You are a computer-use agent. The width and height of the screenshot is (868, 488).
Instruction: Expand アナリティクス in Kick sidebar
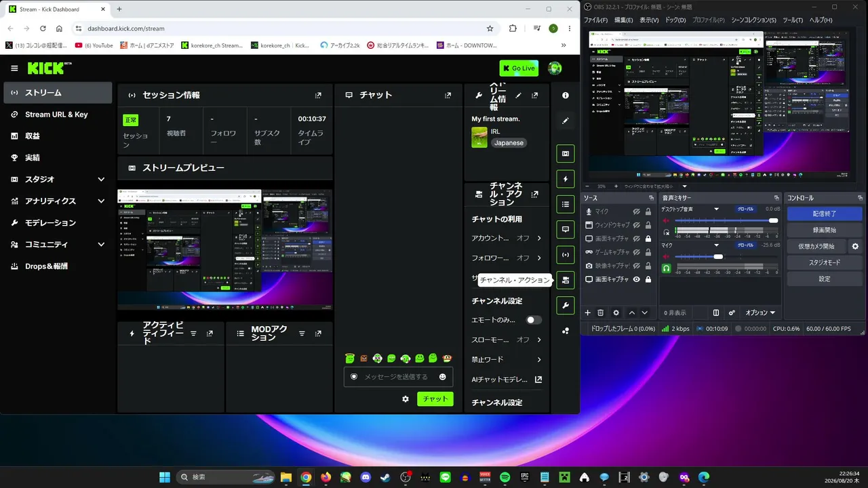tap(101, 201)
